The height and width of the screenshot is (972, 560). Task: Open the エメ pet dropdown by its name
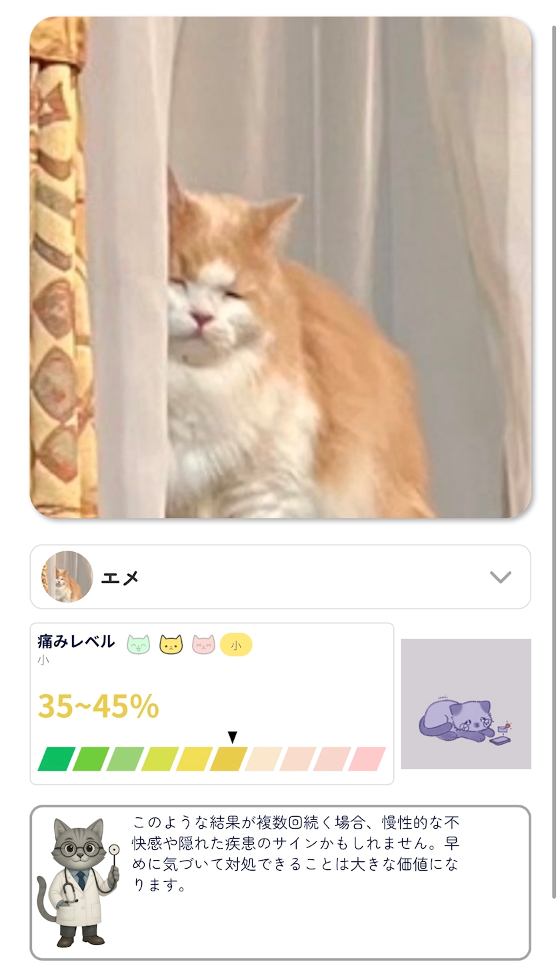coord(120,577)
